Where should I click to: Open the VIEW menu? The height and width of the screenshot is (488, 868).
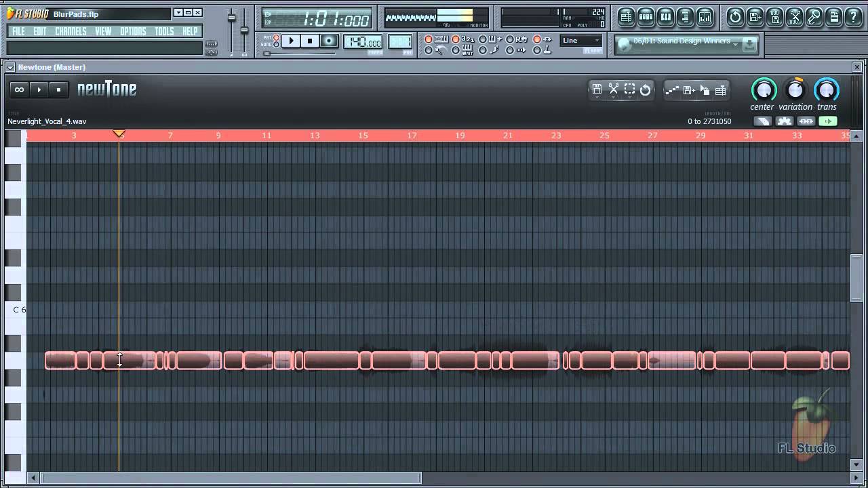coord(103,31)
